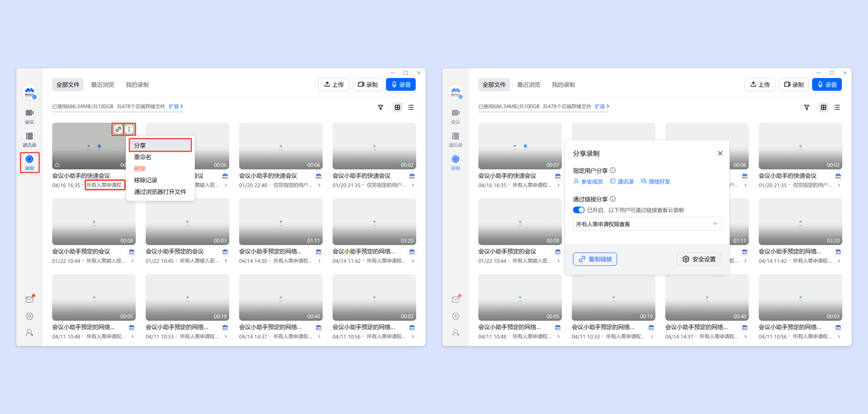Expand the 所有人需申请权限查看 permission dropdown
This screenshot has width=868, height=414.
coord(647,224)
